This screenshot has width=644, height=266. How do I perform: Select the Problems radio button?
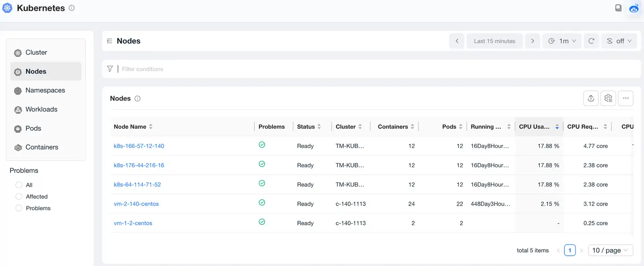[x=19, y=208]
